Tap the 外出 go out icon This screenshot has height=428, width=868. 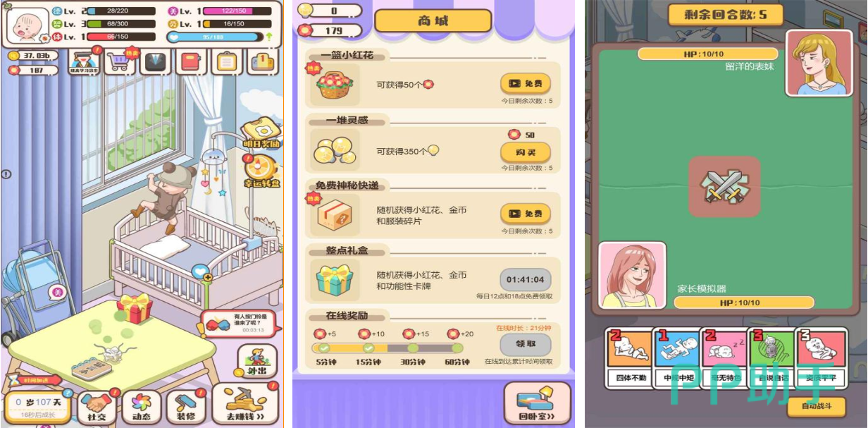point(256,362)
